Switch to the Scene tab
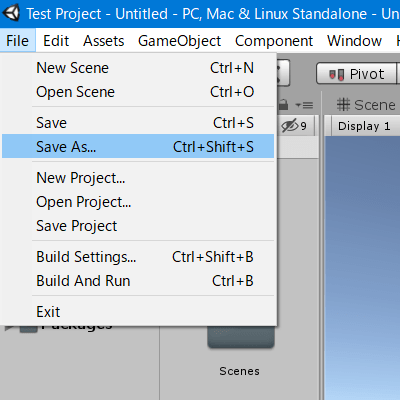This screenshot has height=400, width=400. [365, 105]
